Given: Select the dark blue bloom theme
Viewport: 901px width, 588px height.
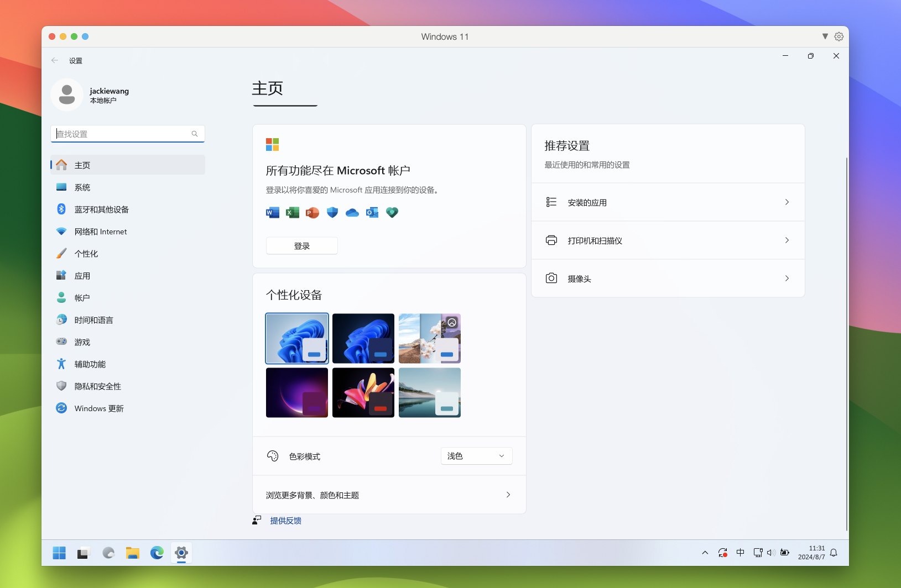Looking at the screenshot, I should coord(363,339).
